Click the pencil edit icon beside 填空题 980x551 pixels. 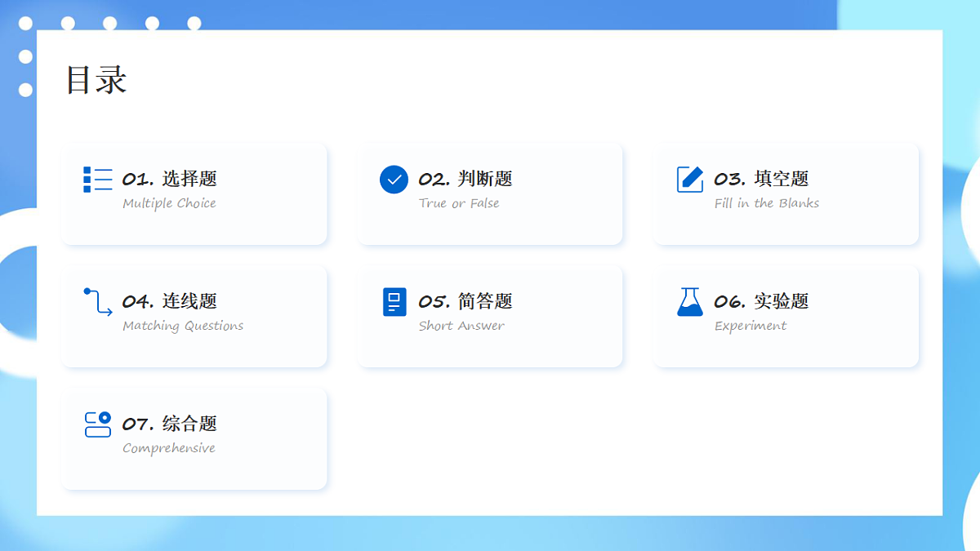690,180
